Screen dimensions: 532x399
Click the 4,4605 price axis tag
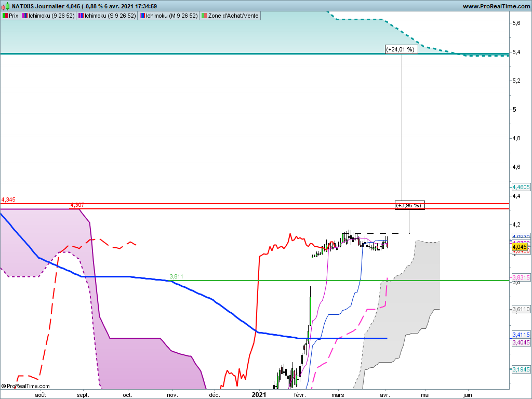521,187
